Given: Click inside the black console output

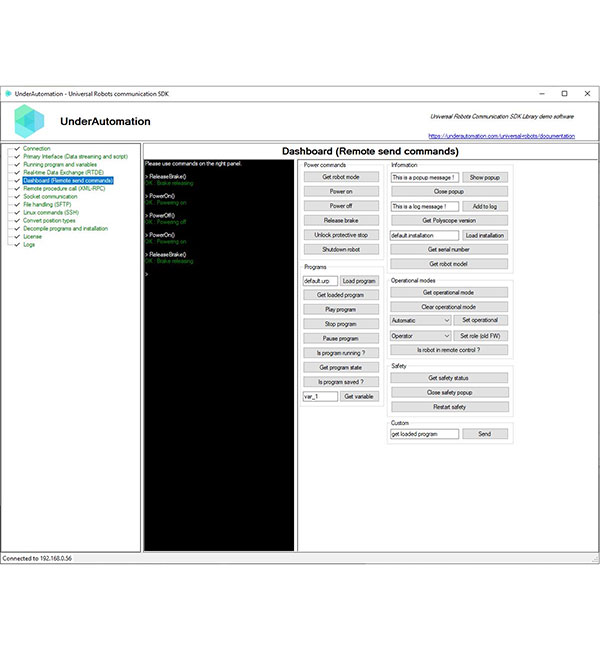Looking at the screenshot, I should (219, 355).
